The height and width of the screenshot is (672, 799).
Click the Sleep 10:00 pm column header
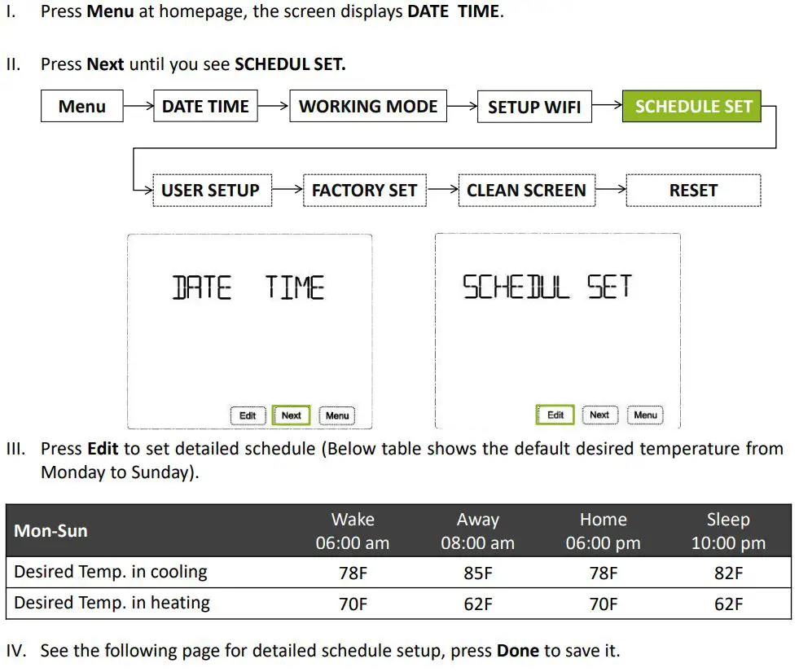(728, 530)
